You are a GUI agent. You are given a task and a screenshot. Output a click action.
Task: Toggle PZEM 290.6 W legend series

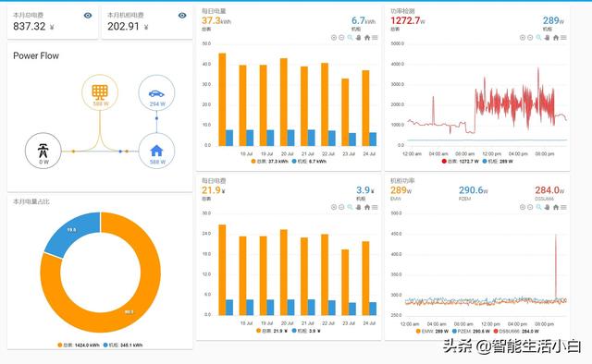point(471,331)
